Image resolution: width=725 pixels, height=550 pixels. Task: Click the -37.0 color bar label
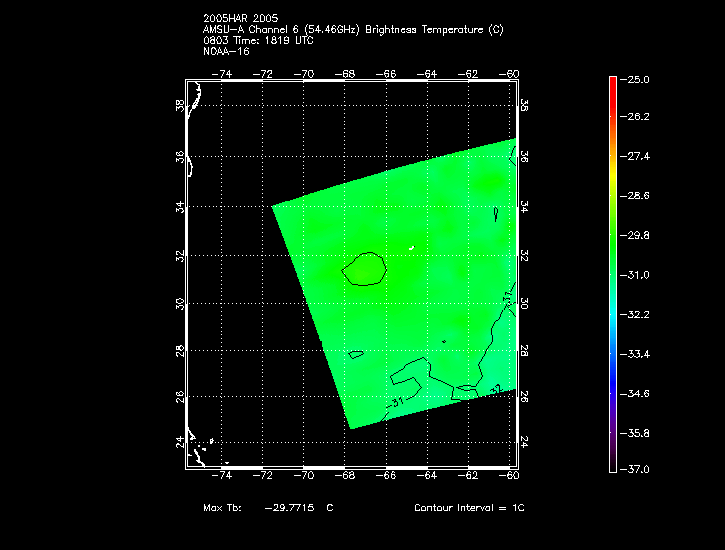(x=638, y=469)
